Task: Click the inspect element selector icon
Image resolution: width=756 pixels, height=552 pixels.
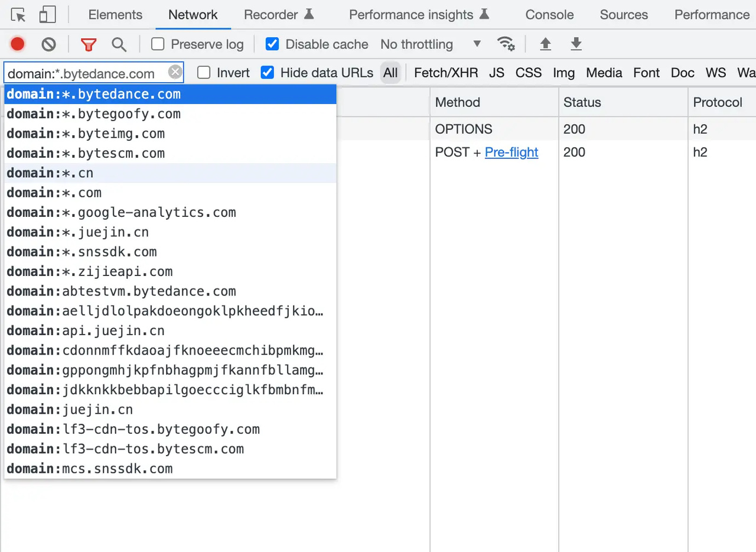Action: (18, 15)
